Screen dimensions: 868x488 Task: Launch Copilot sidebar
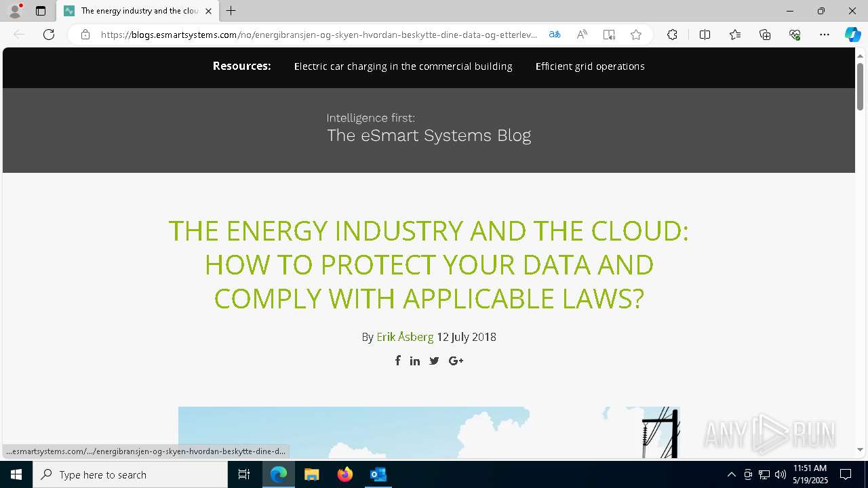tap(852, 35)
